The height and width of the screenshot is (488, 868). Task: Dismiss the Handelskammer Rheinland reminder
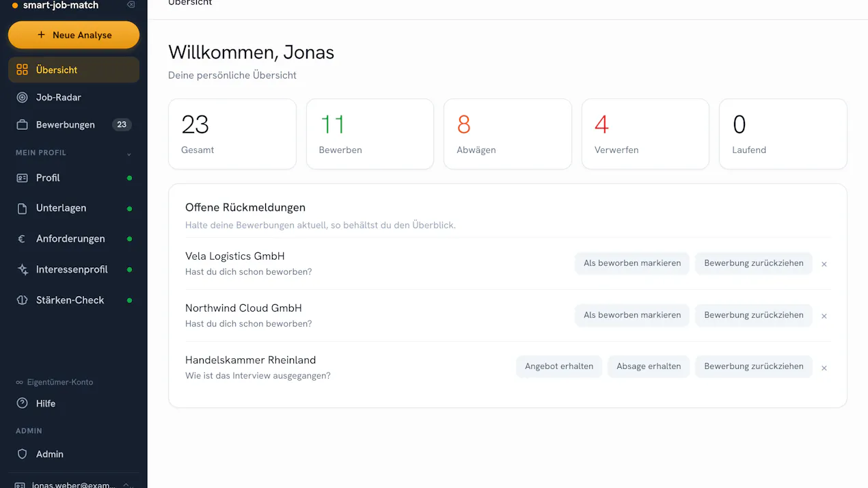point(824,368)
